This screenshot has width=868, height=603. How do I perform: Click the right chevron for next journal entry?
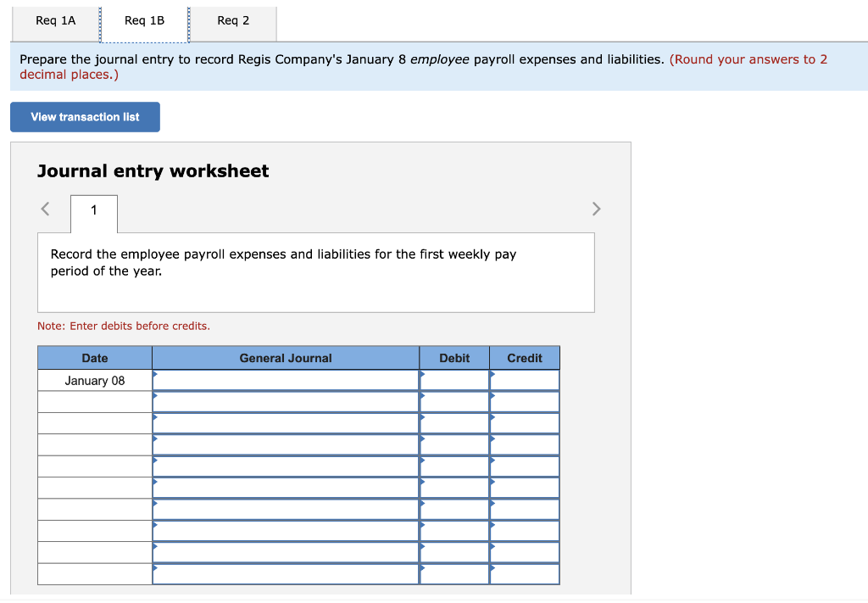[596, 209]
